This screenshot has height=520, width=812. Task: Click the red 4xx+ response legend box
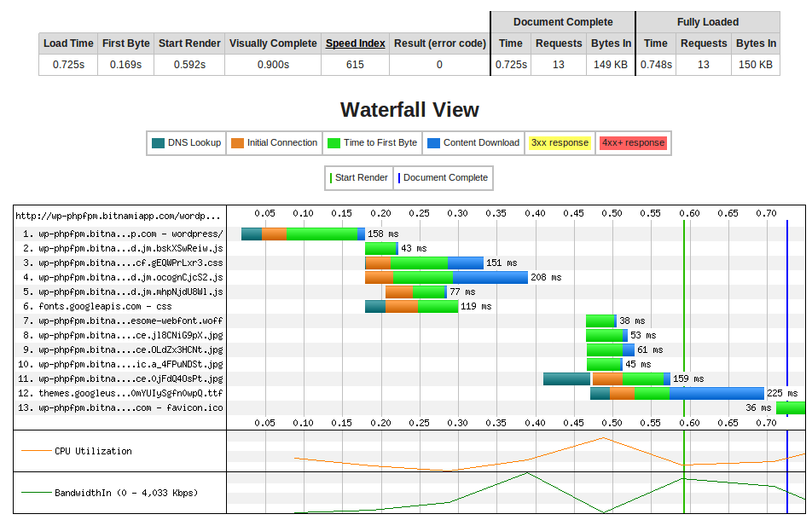tap(633, 142)
